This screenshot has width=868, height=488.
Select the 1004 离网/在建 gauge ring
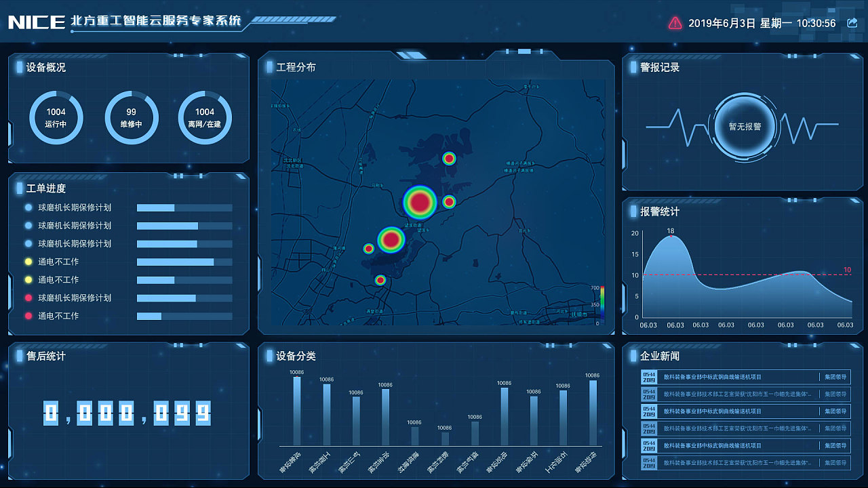[x=205, y=118]
